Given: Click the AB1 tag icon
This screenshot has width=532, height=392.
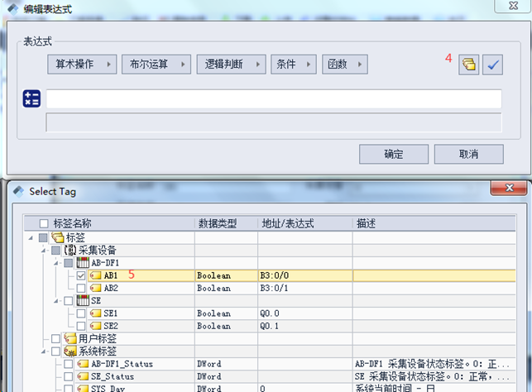Looking at the screenshot, I should click(x=95, y=275).
